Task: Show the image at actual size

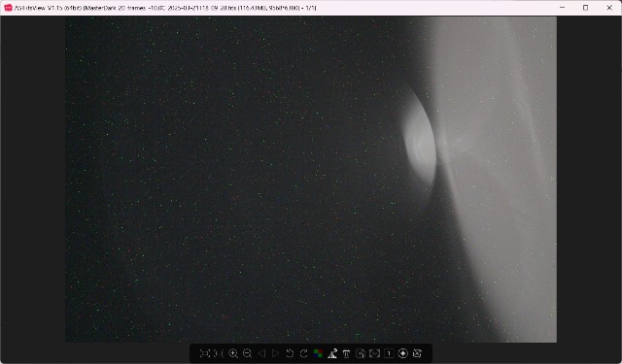Action: 219,353
